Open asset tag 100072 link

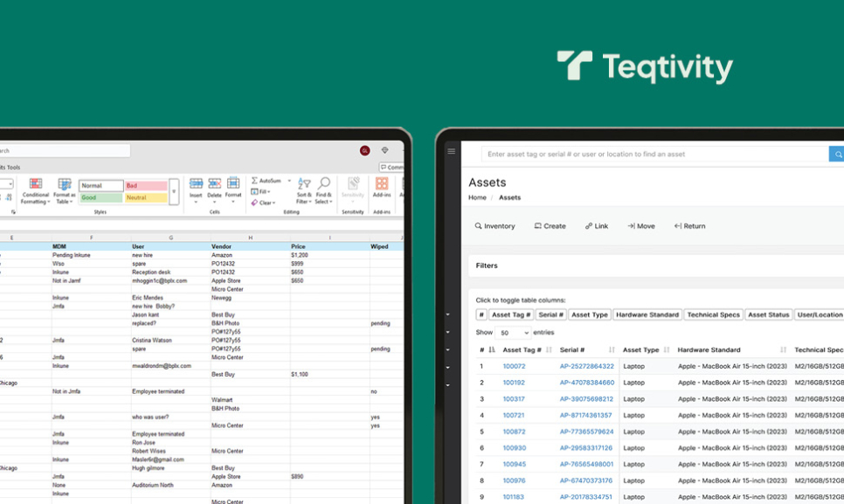pyautogui.click(x=514, y=366)
